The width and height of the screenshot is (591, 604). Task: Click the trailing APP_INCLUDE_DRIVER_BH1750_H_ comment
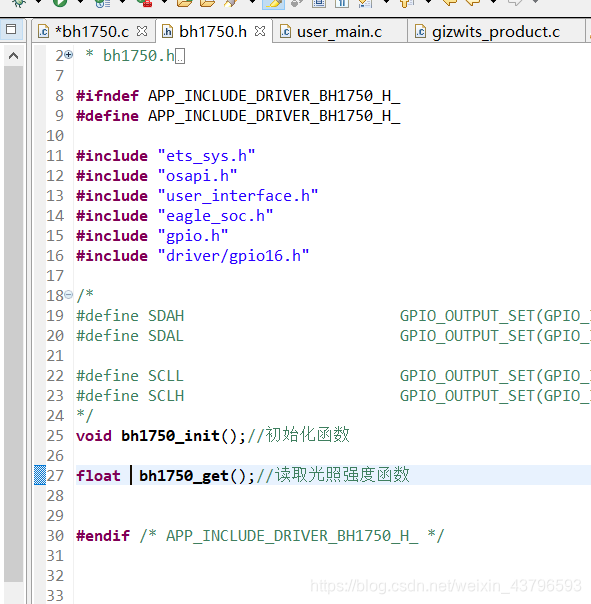292,536
